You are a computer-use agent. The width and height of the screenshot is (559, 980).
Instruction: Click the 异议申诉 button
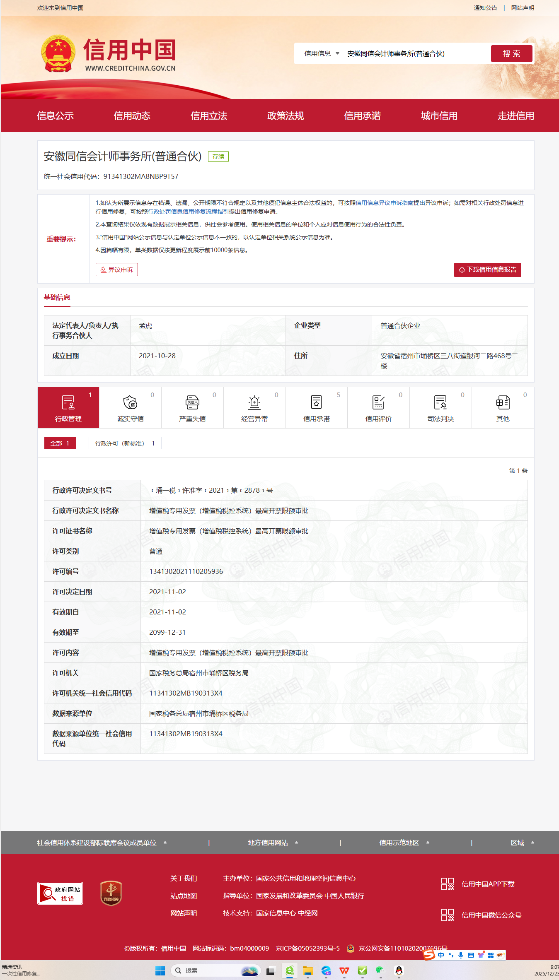[117, 270]
